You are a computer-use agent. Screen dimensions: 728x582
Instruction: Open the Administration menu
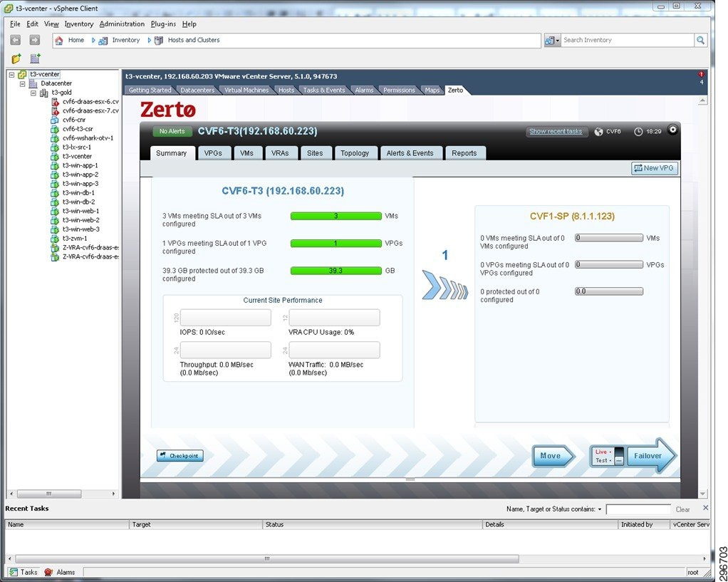(x=122, y=24)
